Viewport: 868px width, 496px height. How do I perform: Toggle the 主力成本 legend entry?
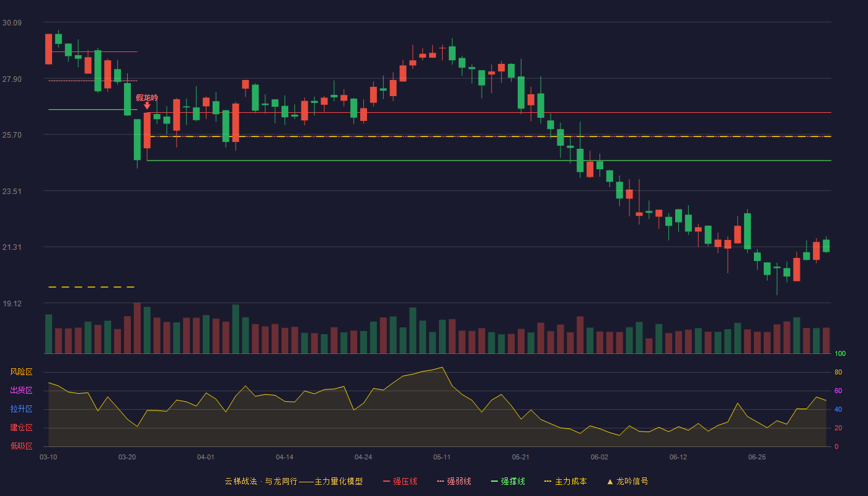coord(565,481)
